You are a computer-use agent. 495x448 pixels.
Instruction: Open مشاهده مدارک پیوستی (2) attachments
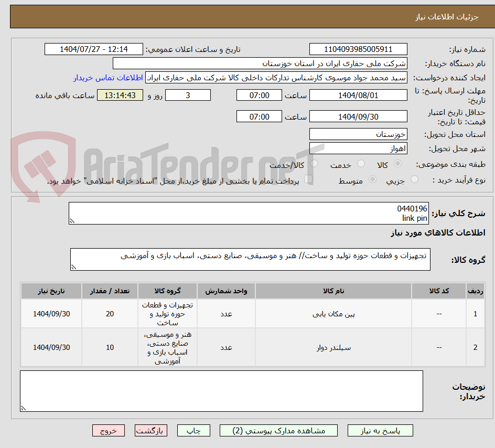[x=278, y=431]
